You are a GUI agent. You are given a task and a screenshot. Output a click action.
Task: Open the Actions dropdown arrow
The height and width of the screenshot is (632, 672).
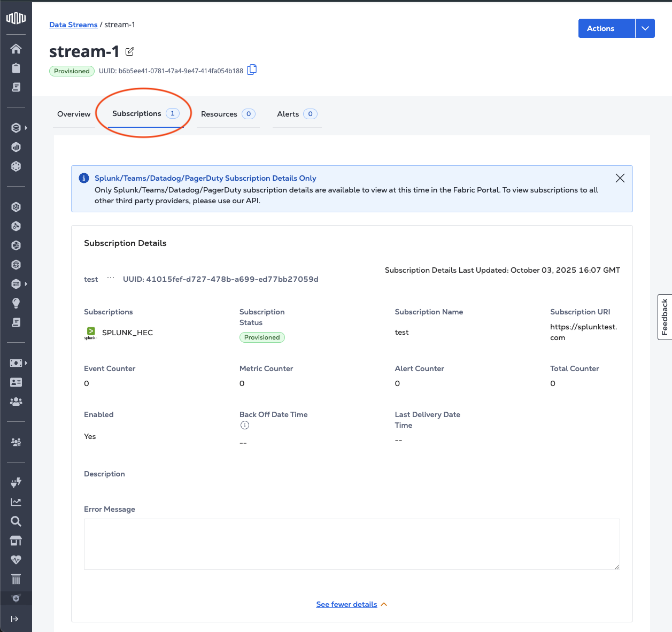[x=645, y=28]
